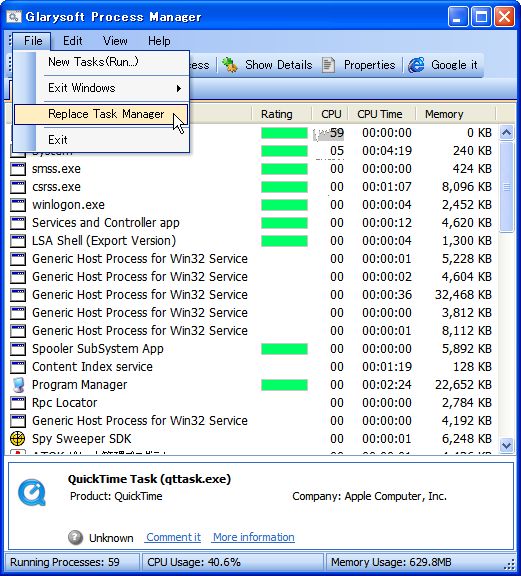Click the Google it Internet Explorer icon
Screen dimensions: 521x576
tap(416, 65)
